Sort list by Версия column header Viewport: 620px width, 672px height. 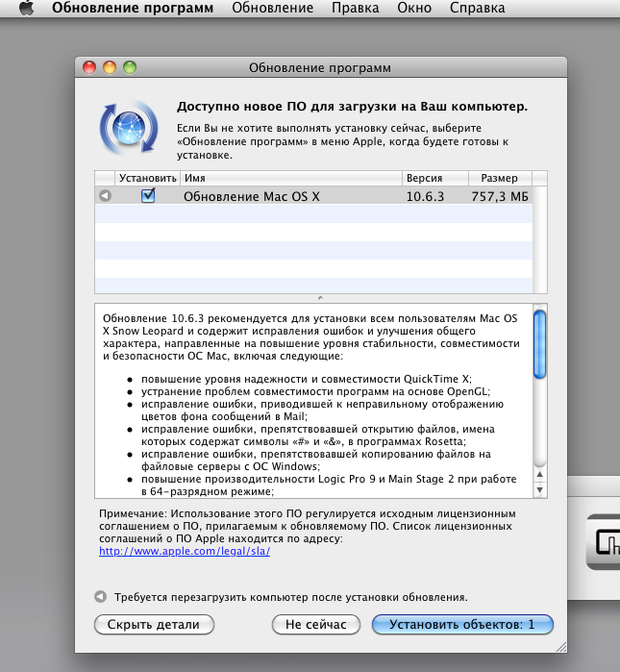[435, 178]
